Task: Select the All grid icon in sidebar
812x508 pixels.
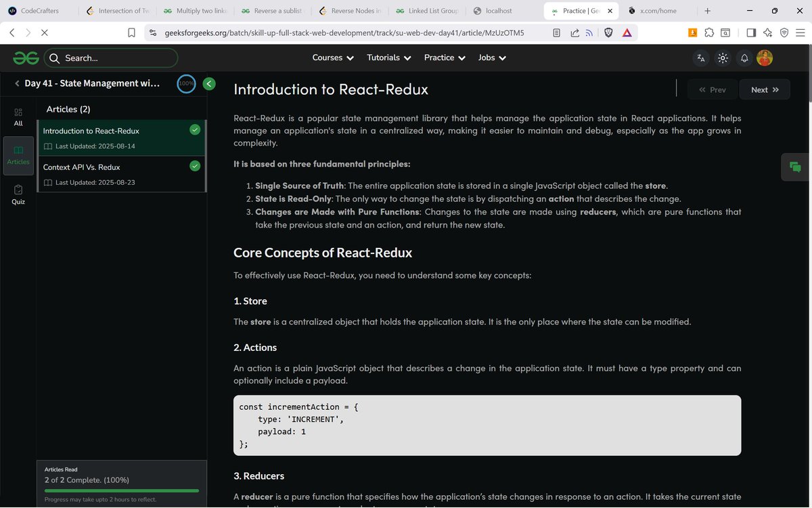Action: pos(18,112)
